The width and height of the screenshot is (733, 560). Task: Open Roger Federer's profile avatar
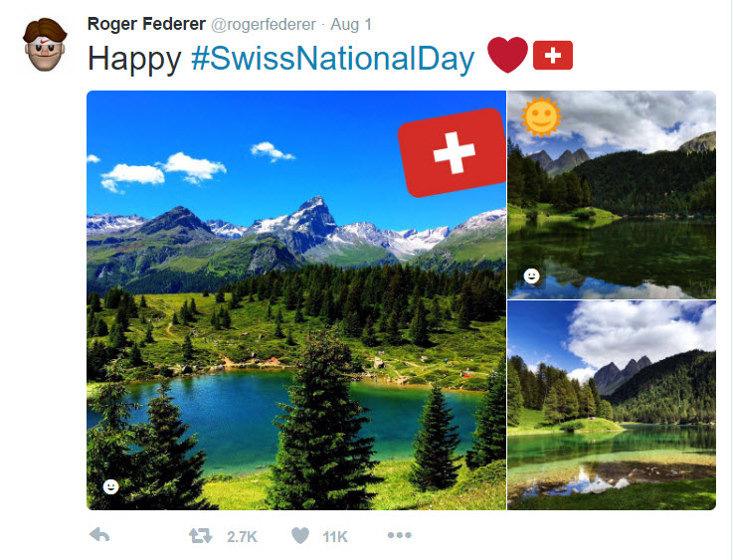46,44
